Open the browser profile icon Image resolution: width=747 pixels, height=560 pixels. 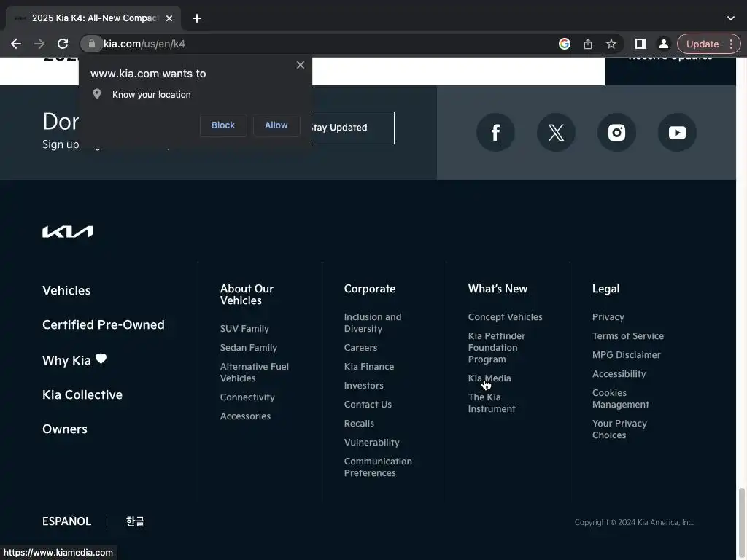663,44
